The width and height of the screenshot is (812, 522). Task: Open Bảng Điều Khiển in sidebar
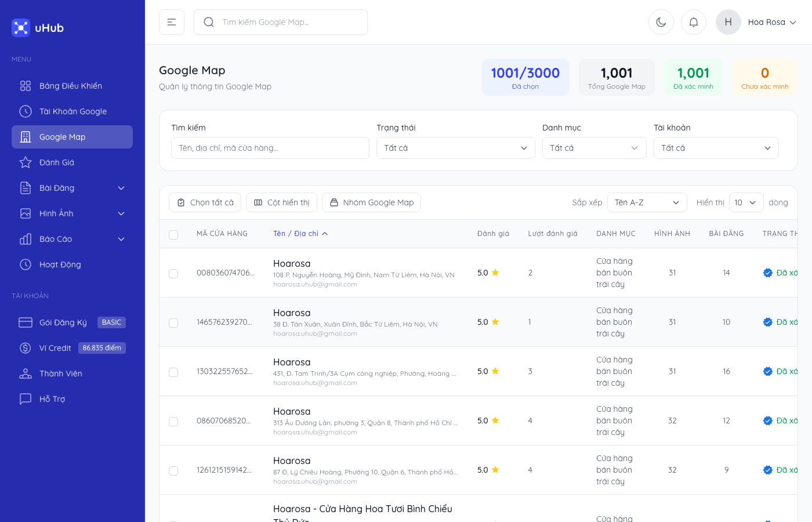pos(71,86)
